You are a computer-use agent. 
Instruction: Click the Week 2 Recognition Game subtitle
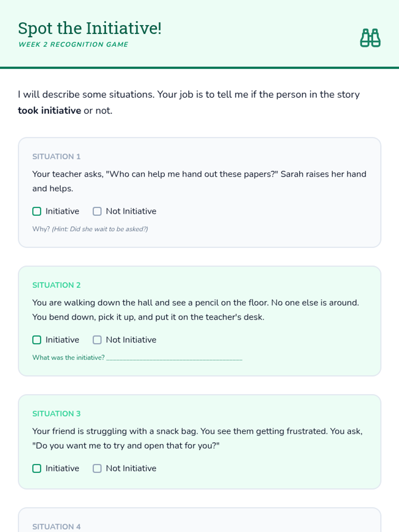coord(73,45)
